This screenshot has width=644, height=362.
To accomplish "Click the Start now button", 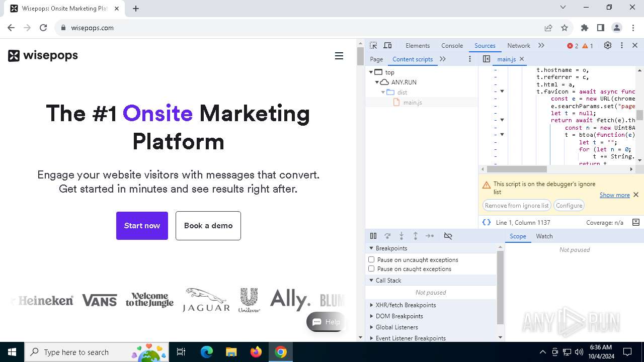I will (142, 225).
